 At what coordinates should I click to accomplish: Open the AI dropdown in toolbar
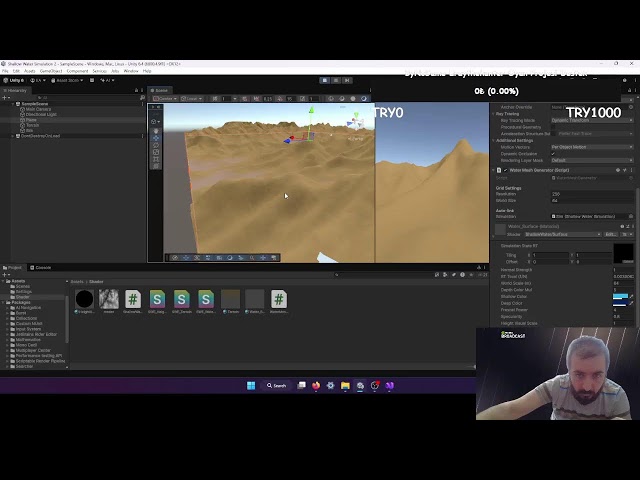(x=107, y=80)
